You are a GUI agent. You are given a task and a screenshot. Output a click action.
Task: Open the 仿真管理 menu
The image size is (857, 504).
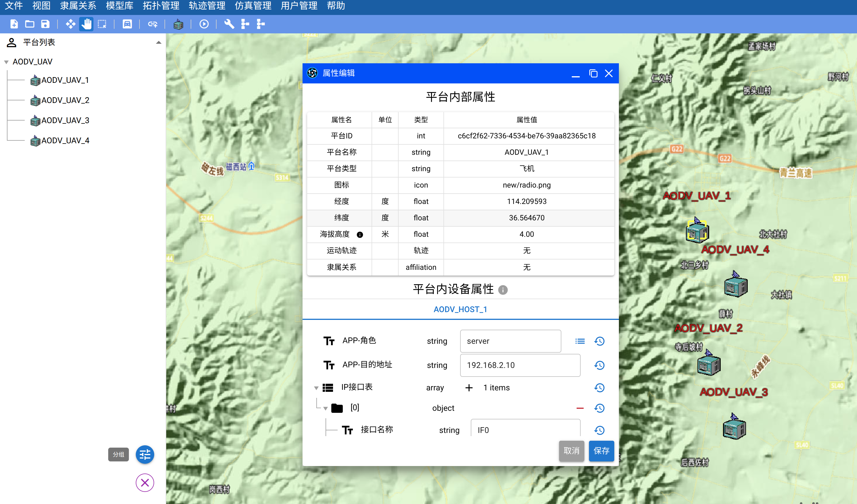pos(253,6)
